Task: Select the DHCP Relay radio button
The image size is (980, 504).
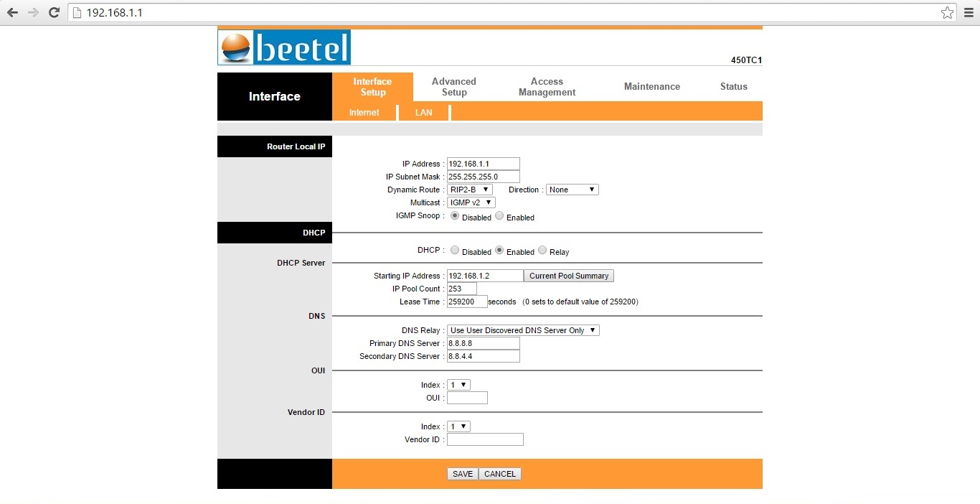Action: pos(542,251)
